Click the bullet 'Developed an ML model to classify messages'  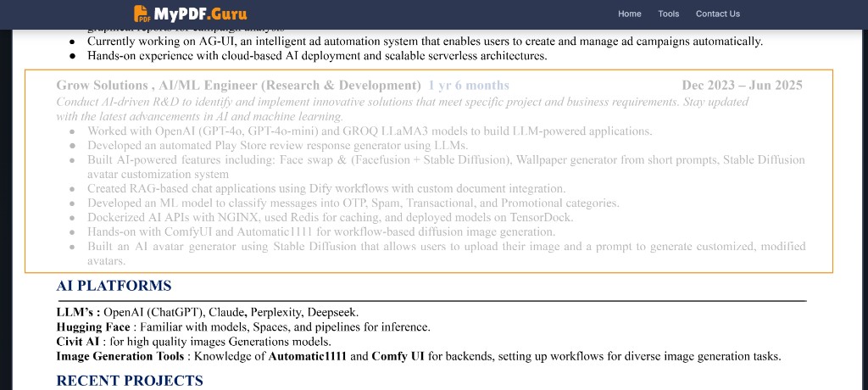coord(353,203)
